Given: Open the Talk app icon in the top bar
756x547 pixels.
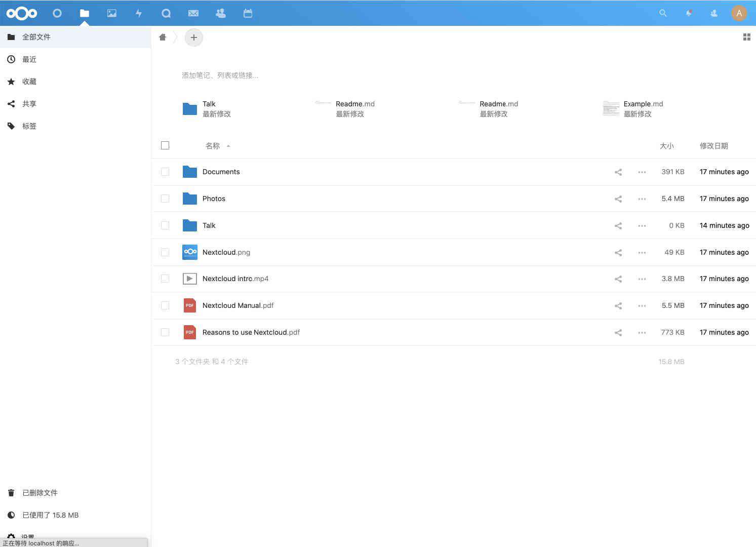Looking at the screenshot, I should pyautogui.click(x=166, y=13).
